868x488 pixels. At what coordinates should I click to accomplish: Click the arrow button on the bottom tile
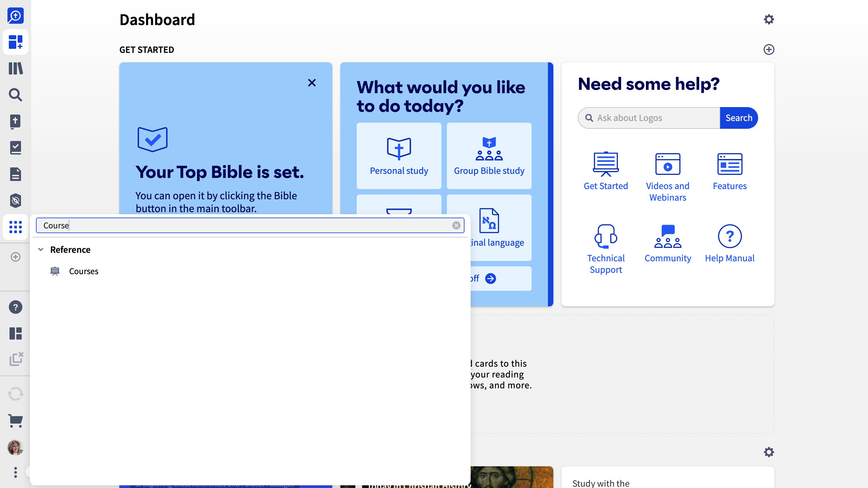(490, 279)
